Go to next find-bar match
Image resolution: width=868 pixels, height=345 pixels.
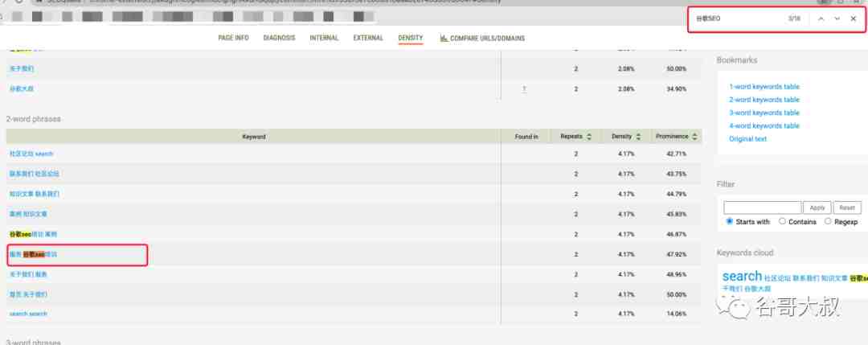point(837,18)
